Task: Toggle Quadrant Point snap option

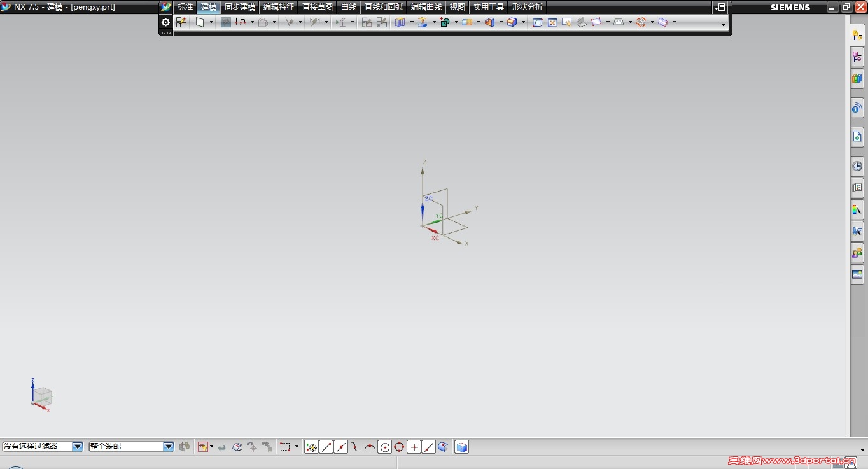Action: (x=399, y=447)
